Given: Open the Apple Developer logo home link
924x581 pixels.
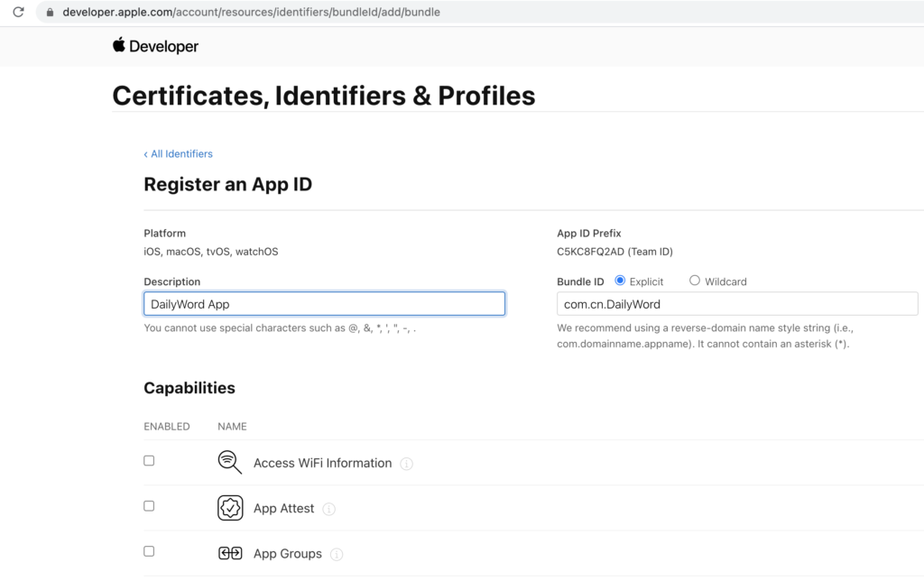Looking at the screenshot, I should click(155, 46).
